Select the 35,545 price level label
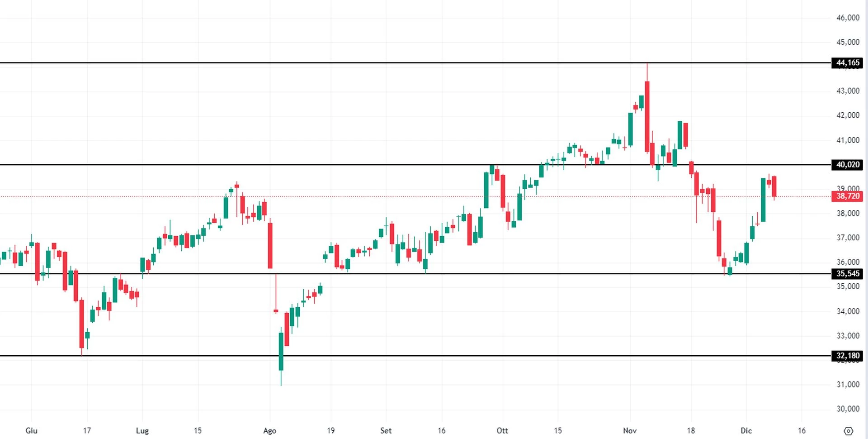The height and width of the screenshot is (439, 868). point(847,273)
